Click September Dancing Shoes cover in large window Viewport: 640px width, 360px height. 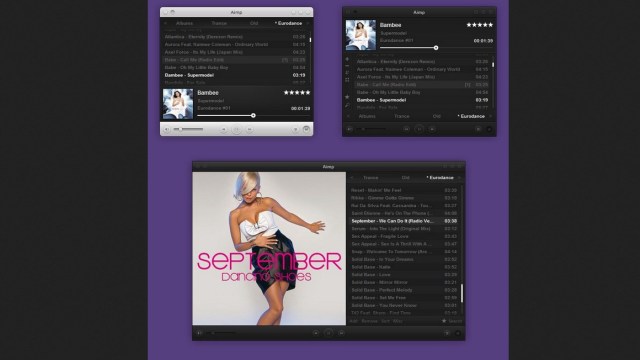[269, 249]
